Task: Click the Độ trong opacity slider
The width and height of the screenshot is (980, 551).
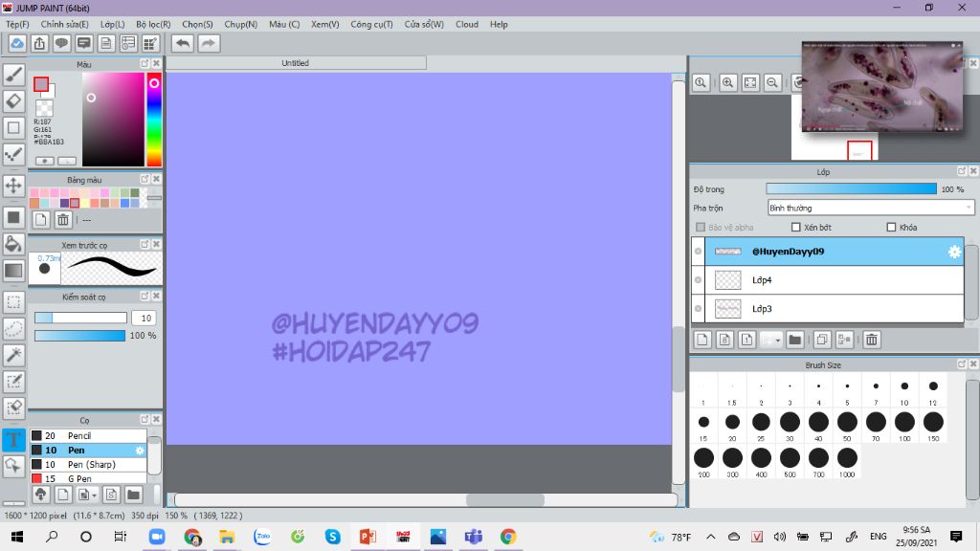Action: [x=851, y=188]
